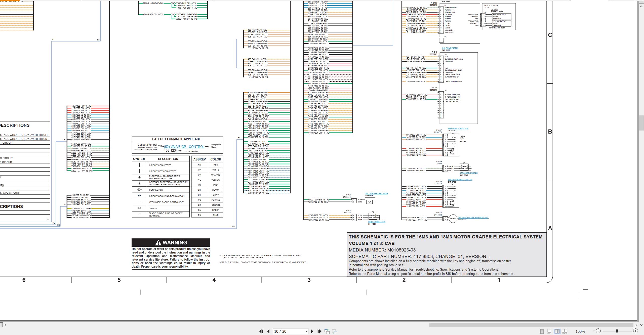Click the zoom out minus button

[598, 331]
